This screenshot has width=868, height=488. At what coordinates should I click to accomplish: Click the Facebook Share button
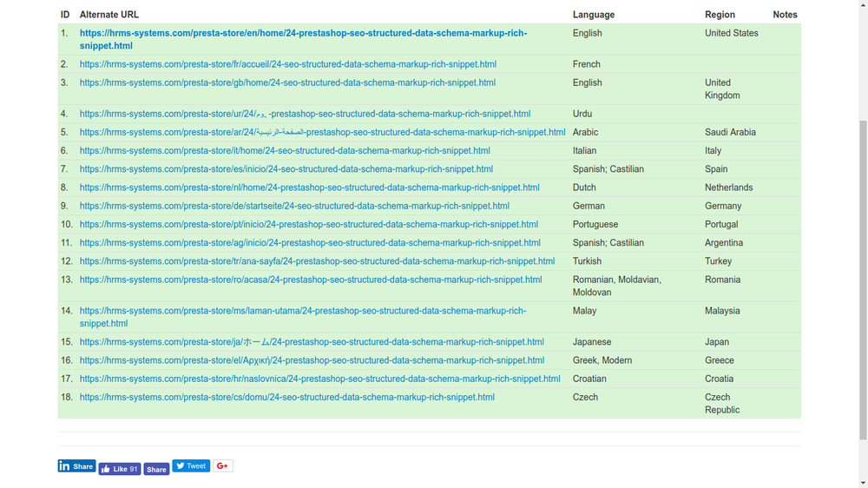(x=156, y=469)
